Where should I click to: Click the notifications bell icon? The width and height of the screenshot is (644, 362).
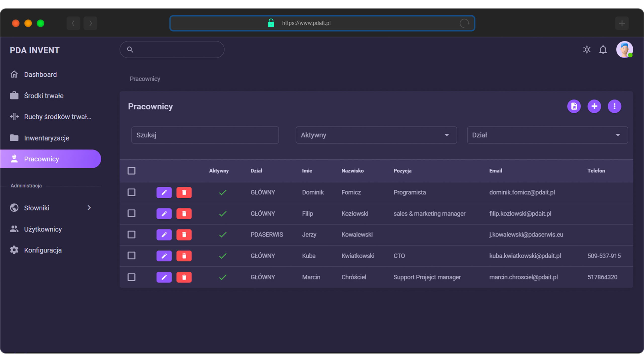click(x=603, y=50)
